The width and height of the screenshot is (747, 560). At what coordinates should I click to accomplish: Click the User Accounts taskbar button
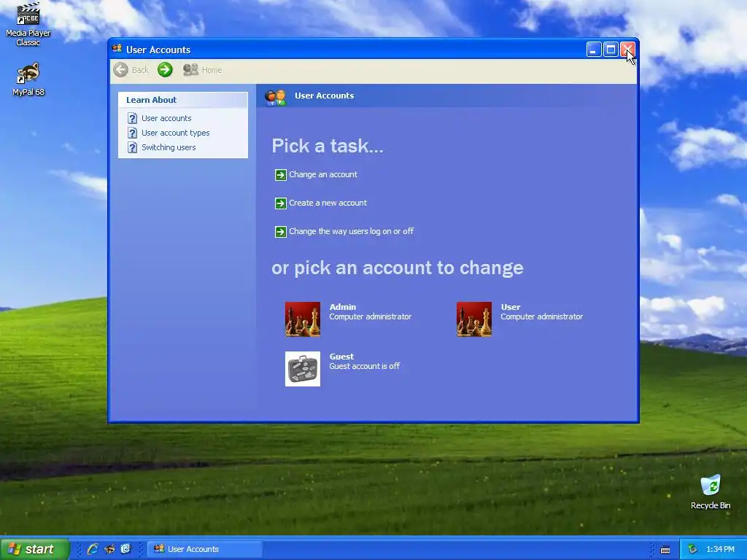tap(205, 549)
